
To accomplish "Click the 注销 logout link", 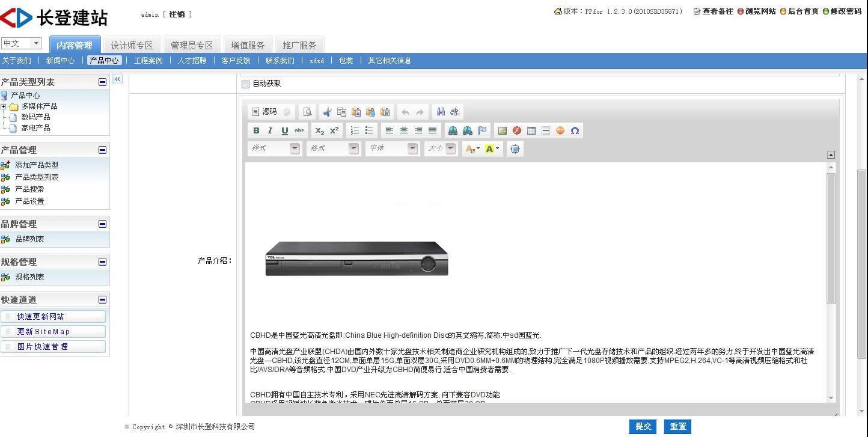I will pyautogui.click(x=177, y=14).
